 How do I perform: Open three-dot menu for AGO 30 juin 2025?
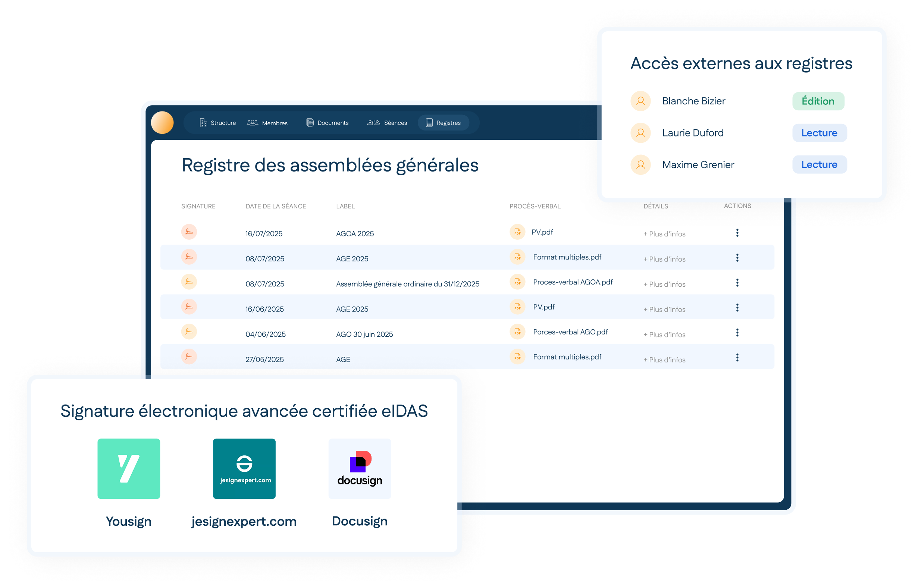point(737,333)
